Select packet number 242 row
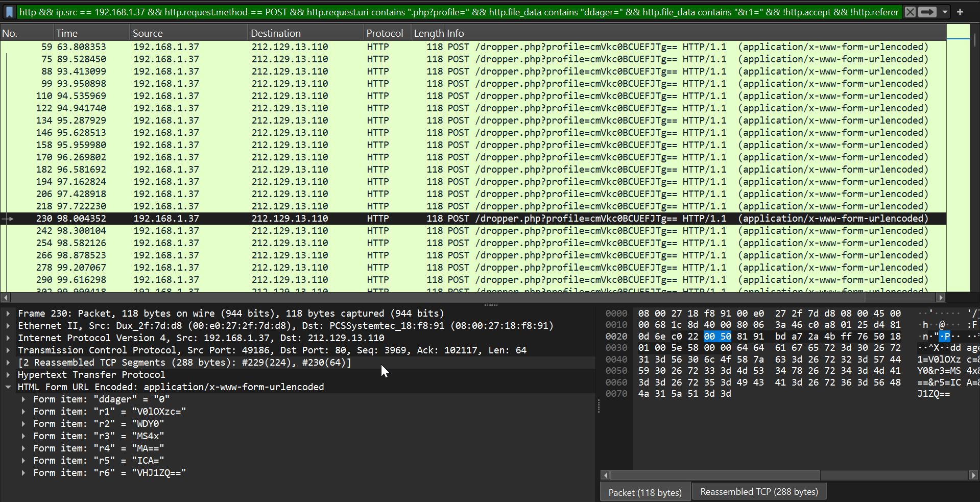The height and width of the screenshot is (502, 980). (x=473, y=231)
